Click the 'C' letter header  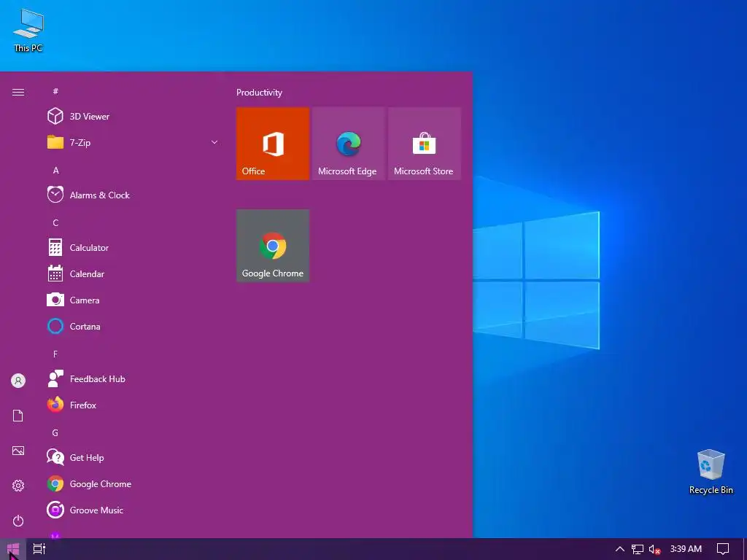[x=55, y=222]
